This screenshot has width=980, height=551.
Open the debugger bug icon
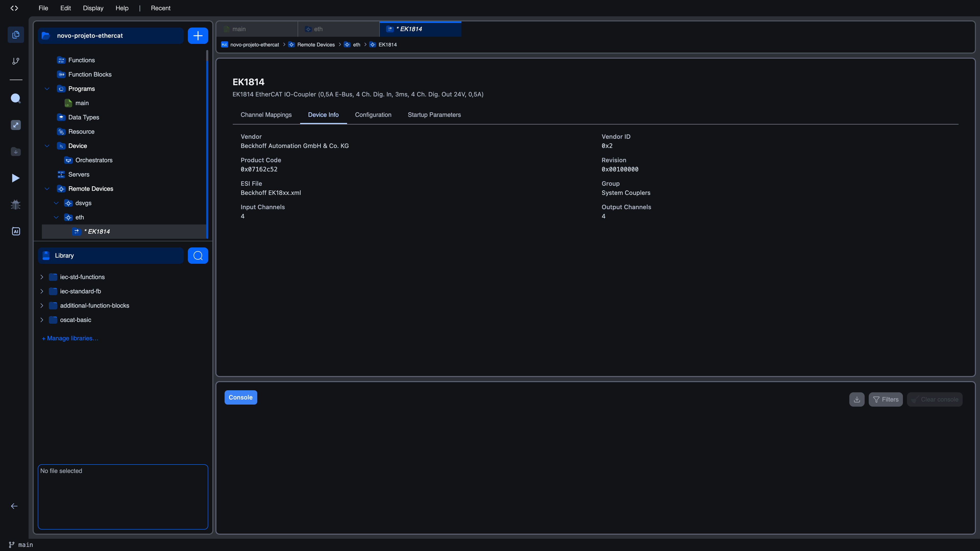[x=16, y=205]
